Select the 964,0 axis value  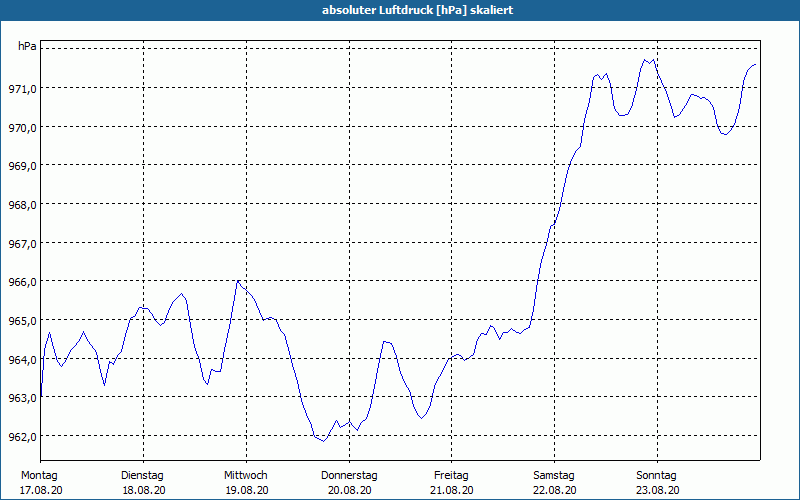tap(22, 360)
